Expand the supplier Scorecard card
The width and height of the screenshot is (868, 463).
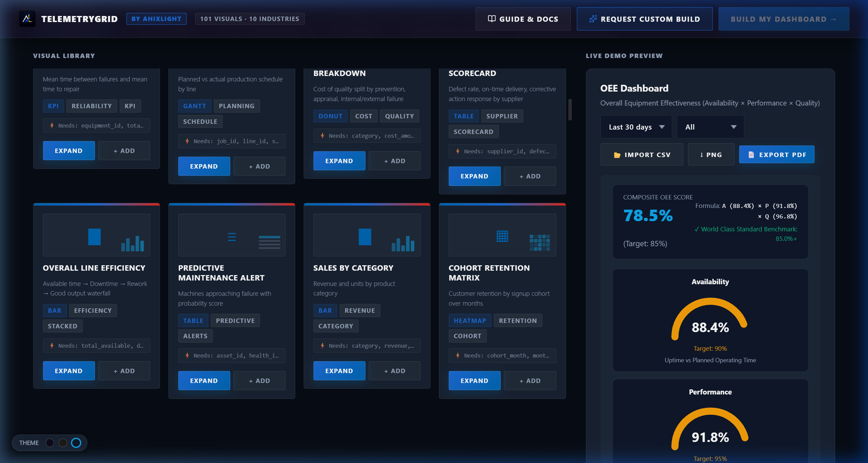click(475, 176)
